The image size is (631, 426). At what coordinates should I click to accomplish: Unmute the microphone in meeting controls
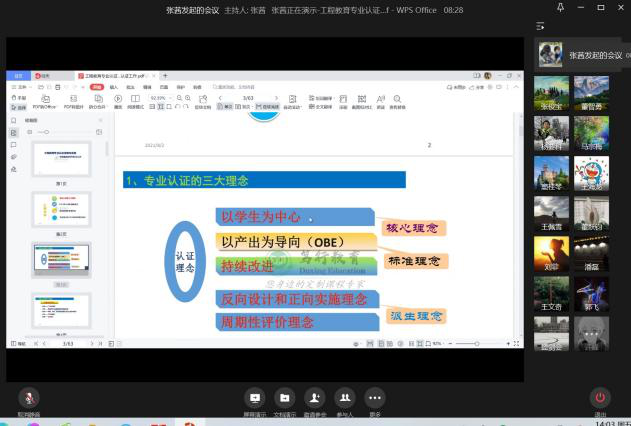29,398
